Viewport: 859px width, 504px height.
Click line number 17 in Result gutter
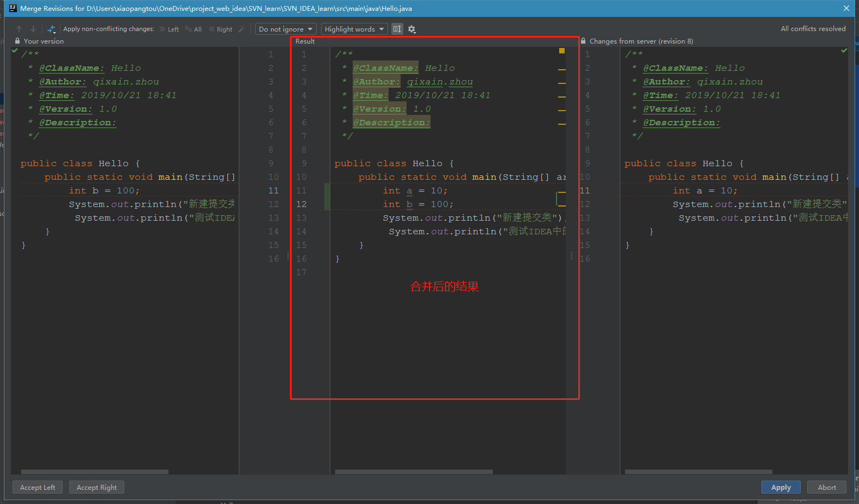pos(301,272)
